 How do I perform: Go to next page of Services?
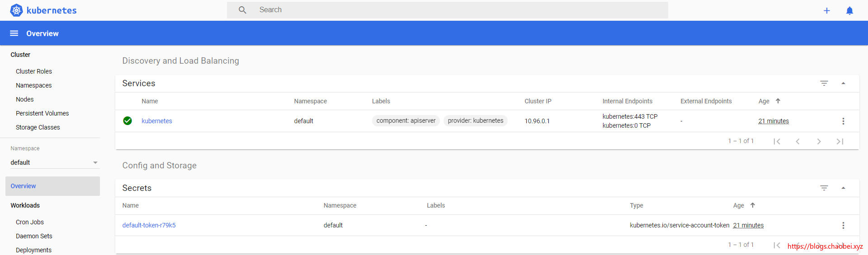(x=819, y=141)
